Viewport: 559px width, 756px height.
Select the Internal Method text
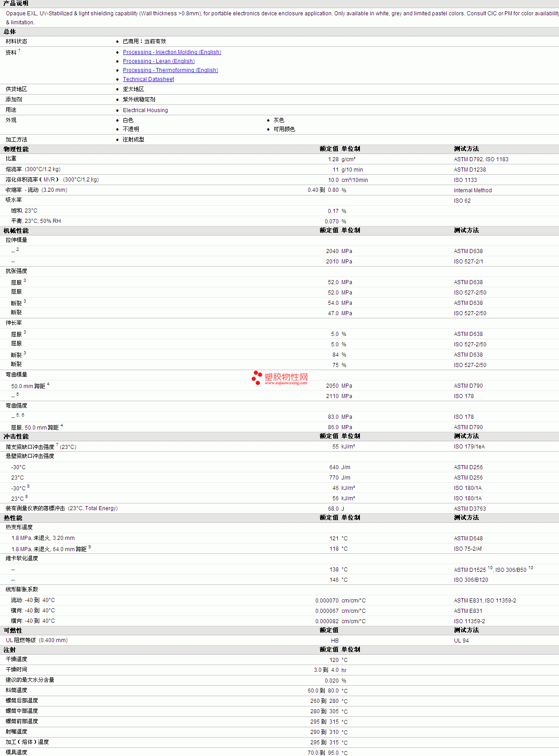click(x=473, y=190)
